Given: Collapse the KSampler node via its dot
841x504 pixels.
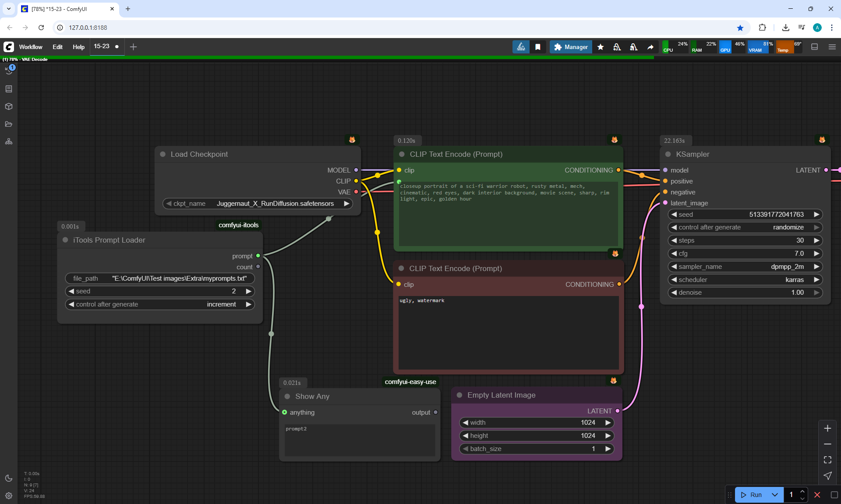Looking at the screenshot, I should point(668,154).
